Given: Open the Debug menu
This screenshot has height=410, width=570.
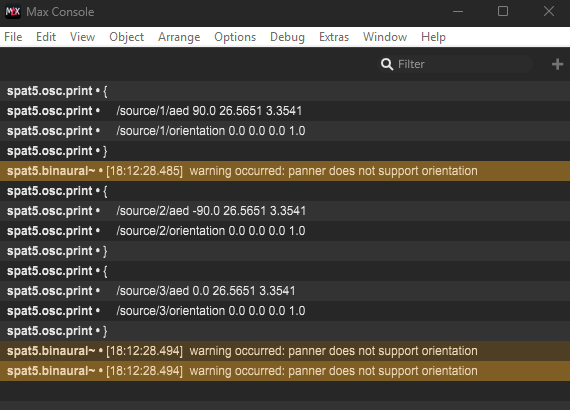Looking at the screenshot, I should (287, 37).
